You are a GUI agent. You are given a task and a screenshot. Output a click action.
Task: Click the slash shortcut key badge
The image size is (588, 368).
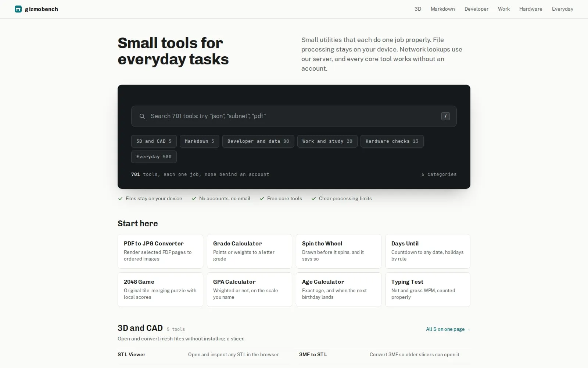click(445, 116)
